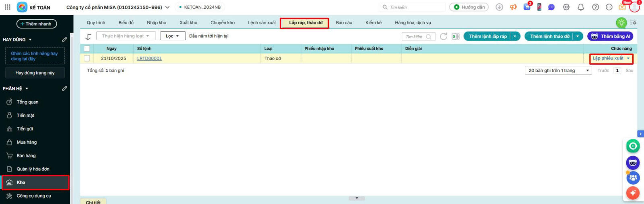This screenshot has width=644, height=204.
Task: Click the help question mark icon
Action: pyautogui.click(x=595, y=7)
